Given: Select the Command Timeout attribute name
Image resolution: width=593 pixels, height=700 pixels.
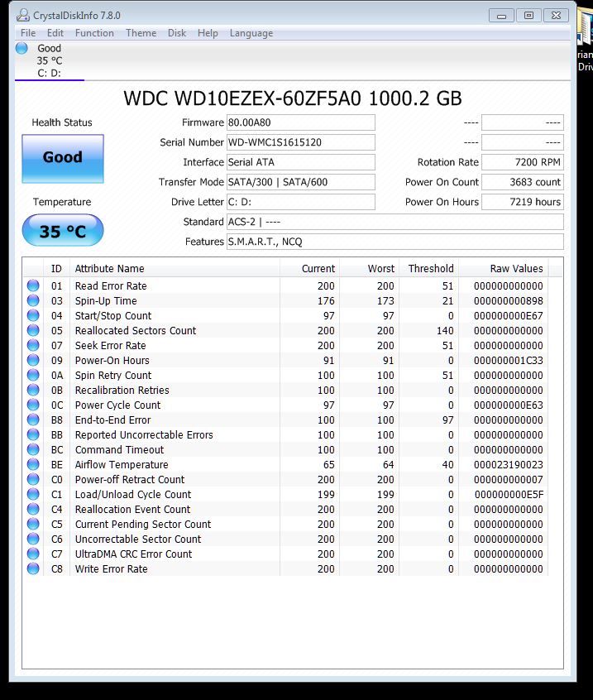Looking at the screenshot, I should coord(119,449).
